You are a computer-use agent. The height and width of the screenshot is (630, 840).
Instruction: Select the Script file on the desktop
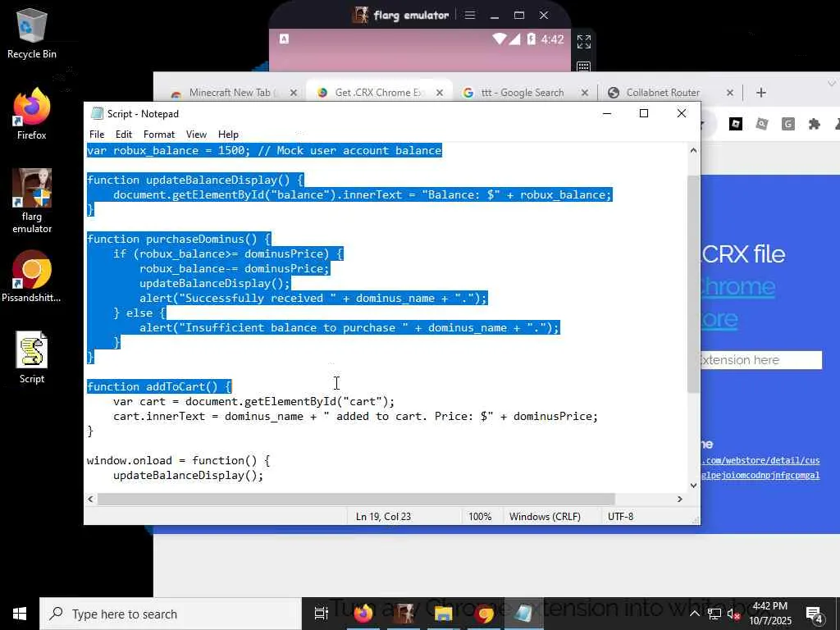pos(32,358)
